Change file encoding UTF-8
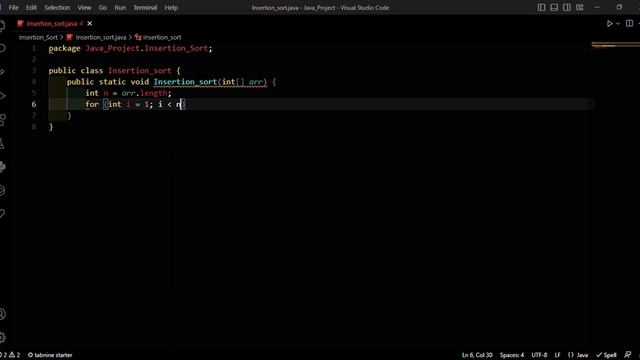The image size is (640, 360). point(539,355)
